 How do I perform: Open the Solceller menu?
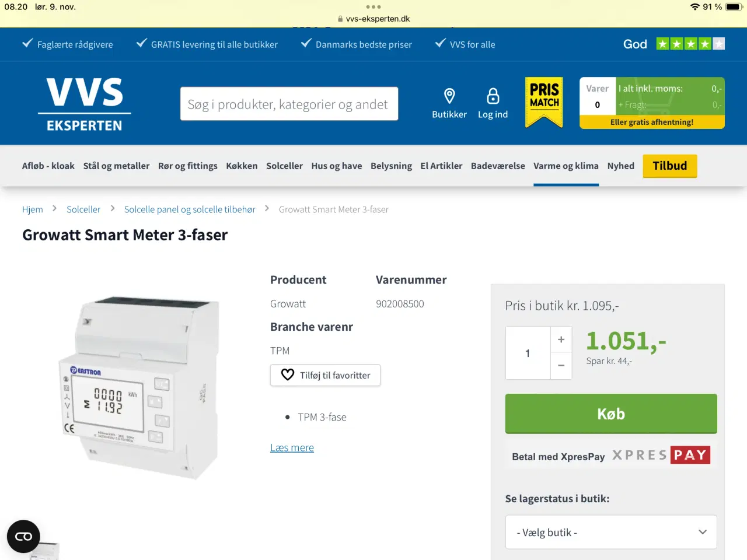coord(284,166)
